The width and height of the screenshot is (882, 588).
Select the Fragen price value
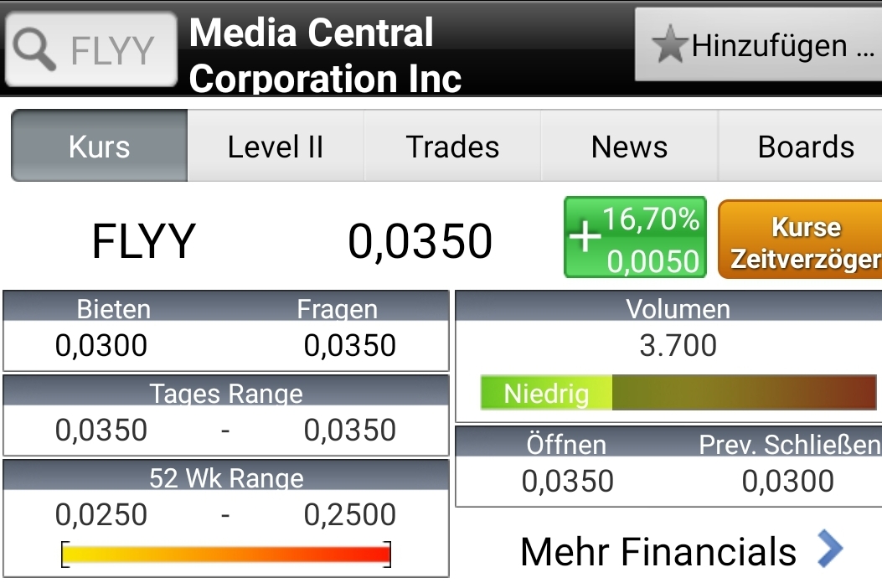[350, 345]
